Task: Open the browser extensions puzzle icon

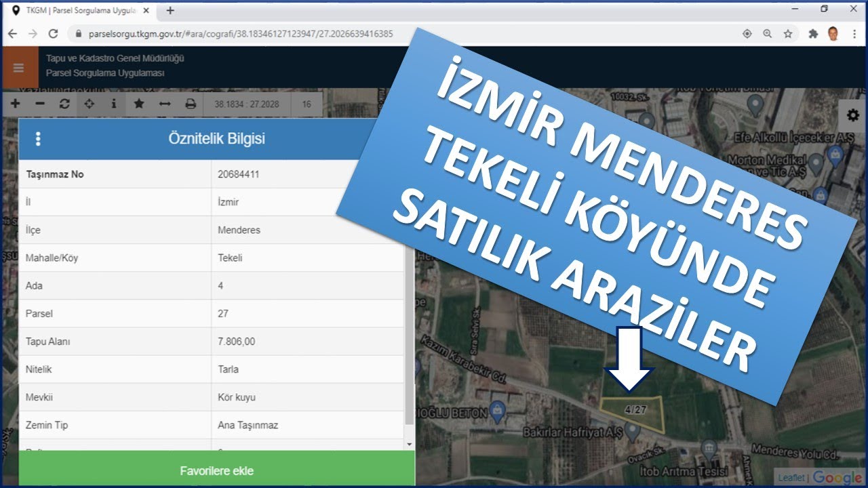Action: (x=813, y=34)
